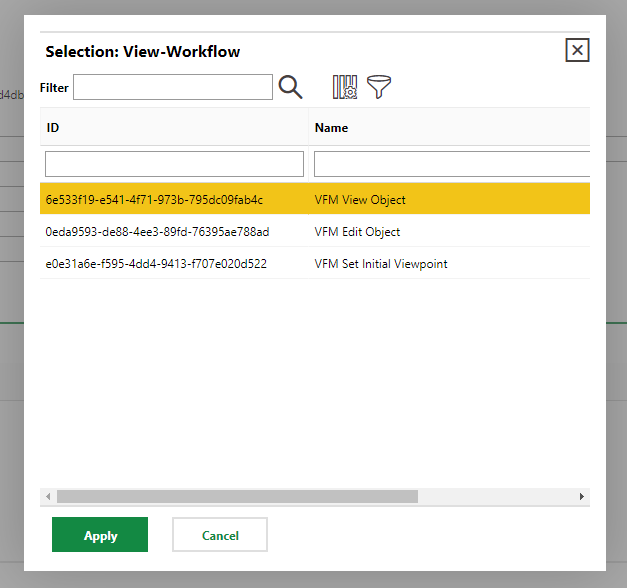Click the funnel filter icon
Viewport: 627px width, 588px height.
379,87
